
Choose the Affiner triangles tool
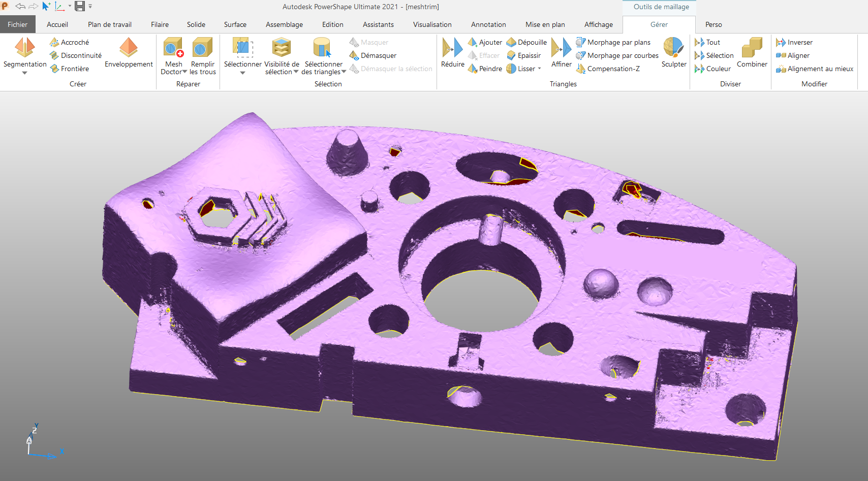coord(561,48)
